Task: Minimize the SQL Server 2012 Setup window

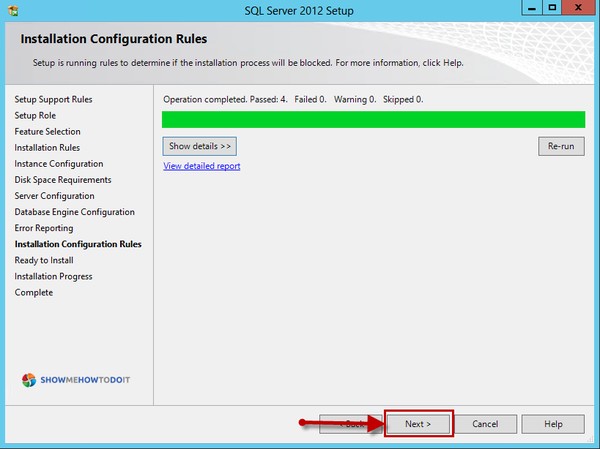Action: tap(532, 8)
